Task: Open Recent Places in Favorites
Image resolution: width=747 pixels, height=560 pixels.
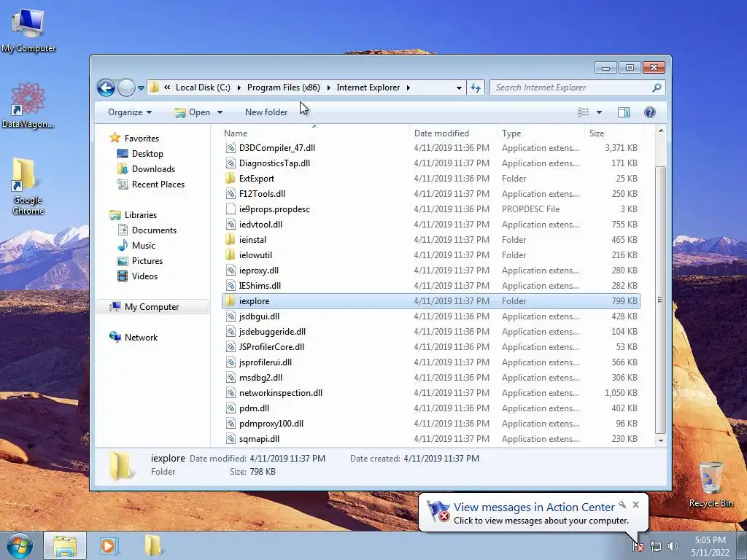Action: click(x=158, y=184)
